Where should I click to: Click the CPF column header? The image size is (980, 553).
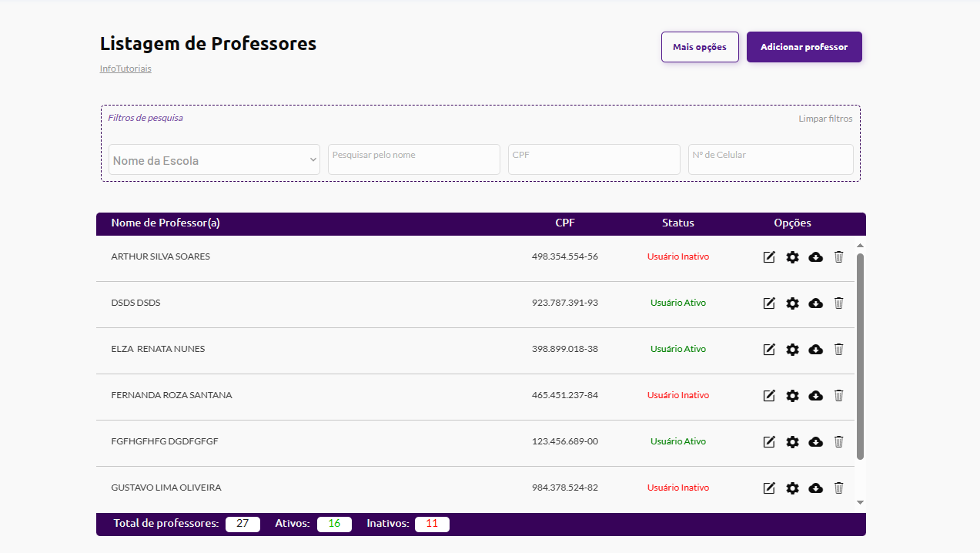[565, 223]
